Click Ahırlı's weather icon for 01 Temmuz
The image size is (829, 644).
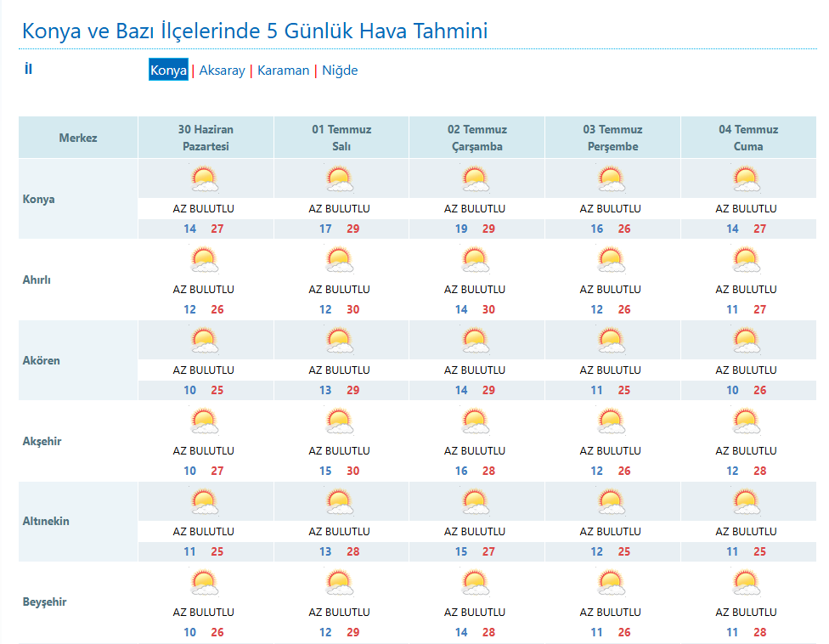tap(340, 258)
